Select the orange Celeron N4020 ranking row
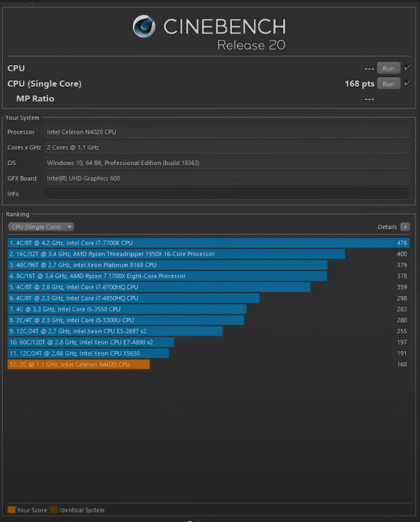 point(209,365)
